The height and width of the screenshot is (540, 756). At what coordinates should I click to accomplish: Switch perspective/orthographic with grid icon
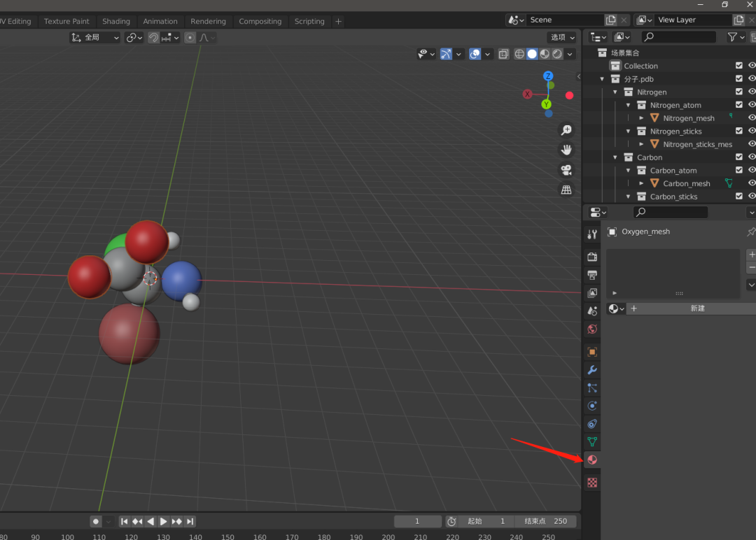(x=566, y=190)
